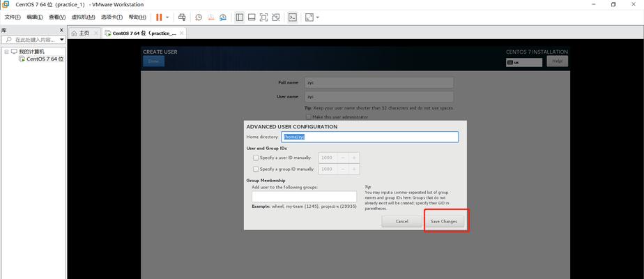This screenshot has width=644, height=279.
Task: Open the snapshot manager icon
Action: tap(223, 17)
